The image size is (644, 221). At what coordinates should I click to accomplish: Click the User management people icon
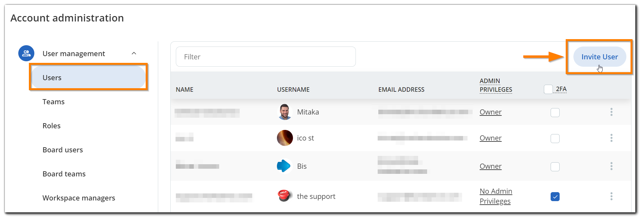26,53
